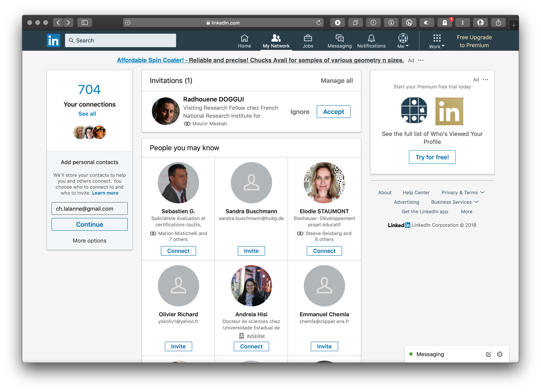Toggle the Safari sidebar button
This screenshot has width=541, height=392.
(x=85, y=23)
